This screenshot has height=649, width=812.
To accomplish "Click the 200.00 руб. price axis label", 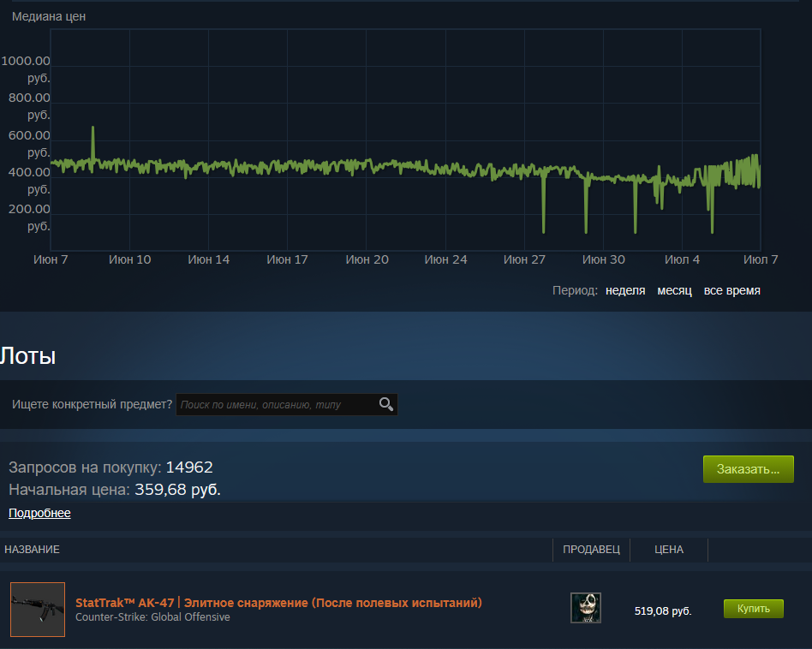I will pos(29,217).
